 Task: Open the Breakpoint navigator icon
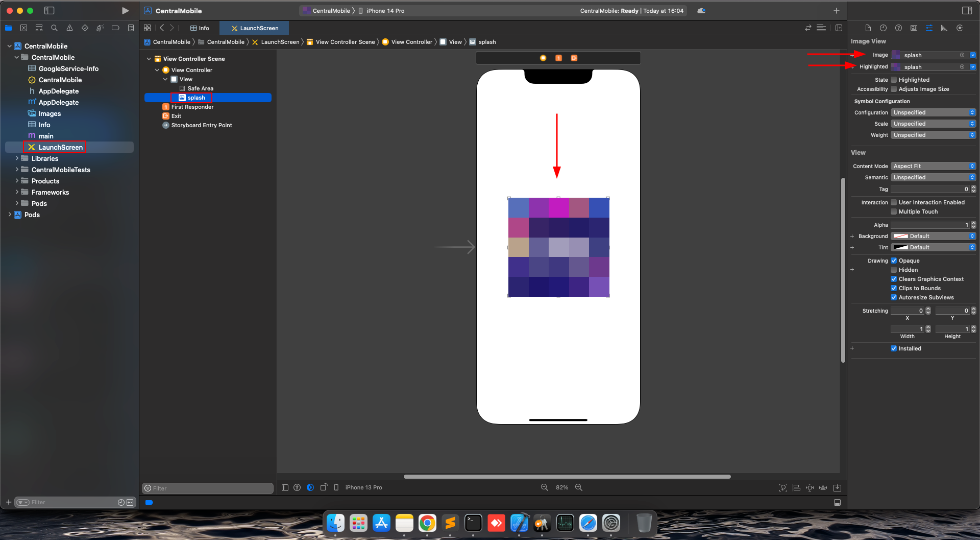115,28
